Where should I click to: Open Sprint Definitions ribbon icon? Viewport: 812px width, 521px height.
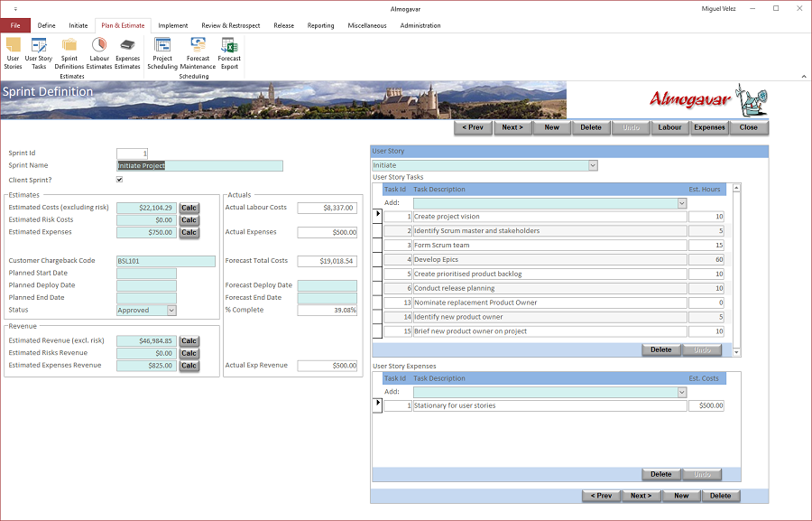69,53
